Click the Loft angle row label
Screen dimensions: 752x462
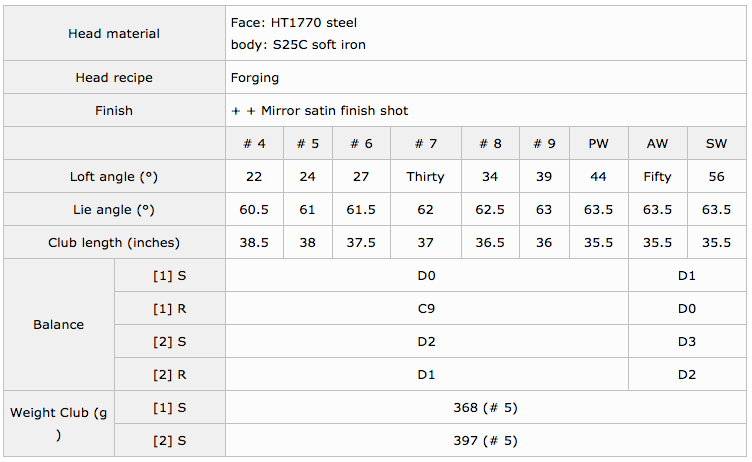tap(114, 176)
